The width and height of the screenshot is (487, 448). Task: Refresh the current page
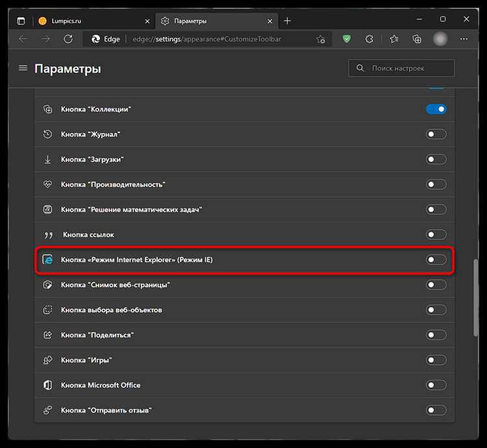[x=68, y=39]
